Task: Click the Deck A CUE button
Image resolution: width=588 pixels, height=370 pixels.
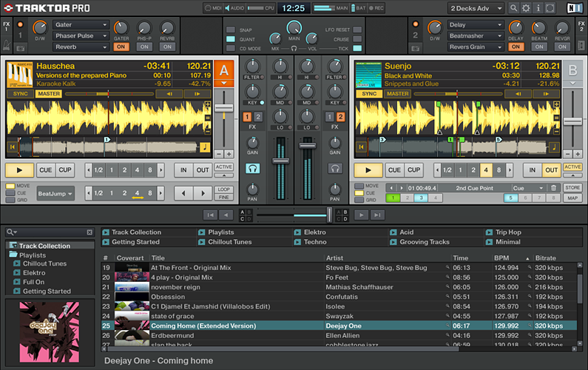Action: click(46, 170)
